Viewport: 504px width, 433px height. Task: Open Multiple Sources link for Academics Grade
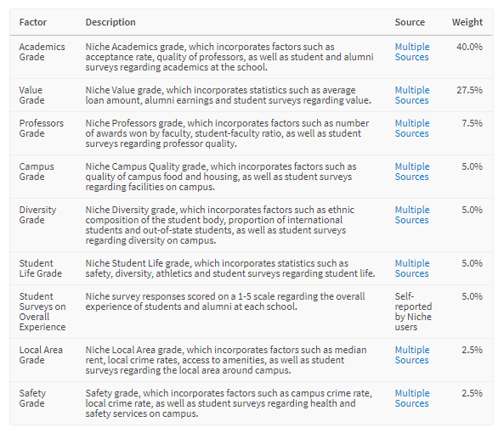412,52
